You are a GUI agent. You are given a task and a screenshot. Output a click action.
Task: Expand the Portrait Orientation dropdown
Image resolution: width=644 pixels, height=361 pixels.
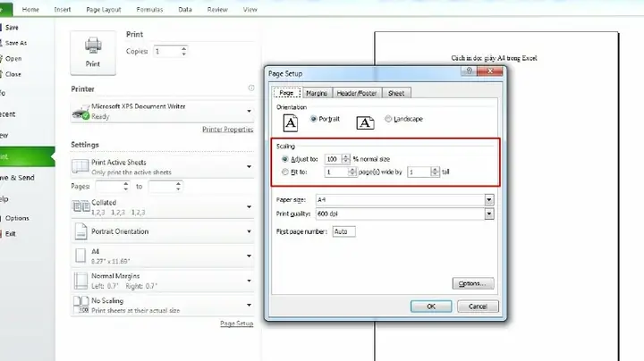point(249,231)
